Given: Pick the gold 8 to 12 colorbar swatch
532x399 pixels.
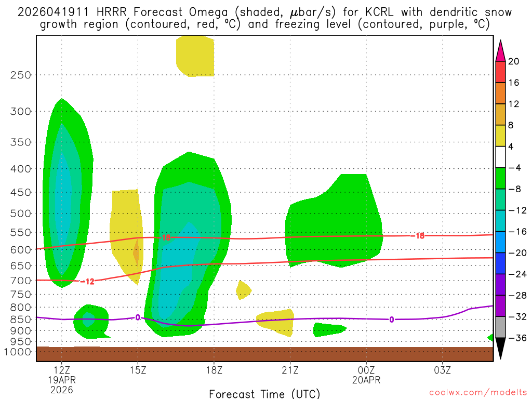Looking at the screenshot, I should tap(500, 115).
